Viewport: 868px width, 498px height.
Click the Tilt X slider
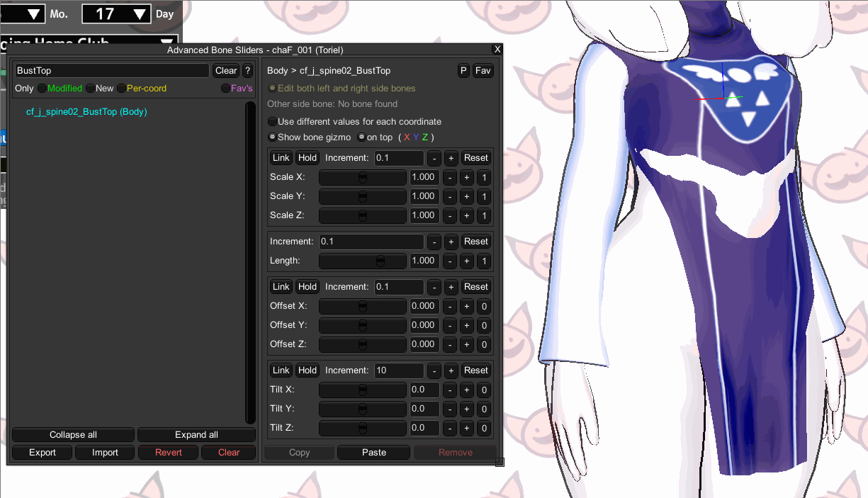(363, 390)
